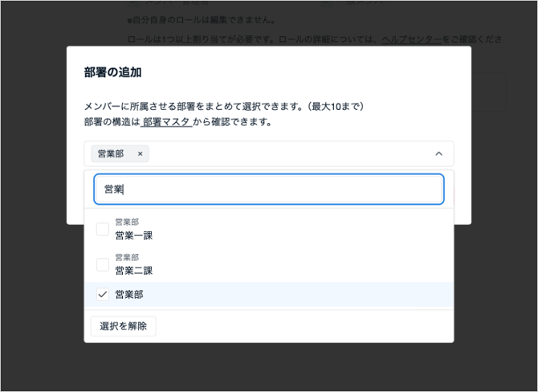Click the 部署の追加 dialog title
This screenshot has height=392, width=538.
pyautogui.click(x=113, y=72)
